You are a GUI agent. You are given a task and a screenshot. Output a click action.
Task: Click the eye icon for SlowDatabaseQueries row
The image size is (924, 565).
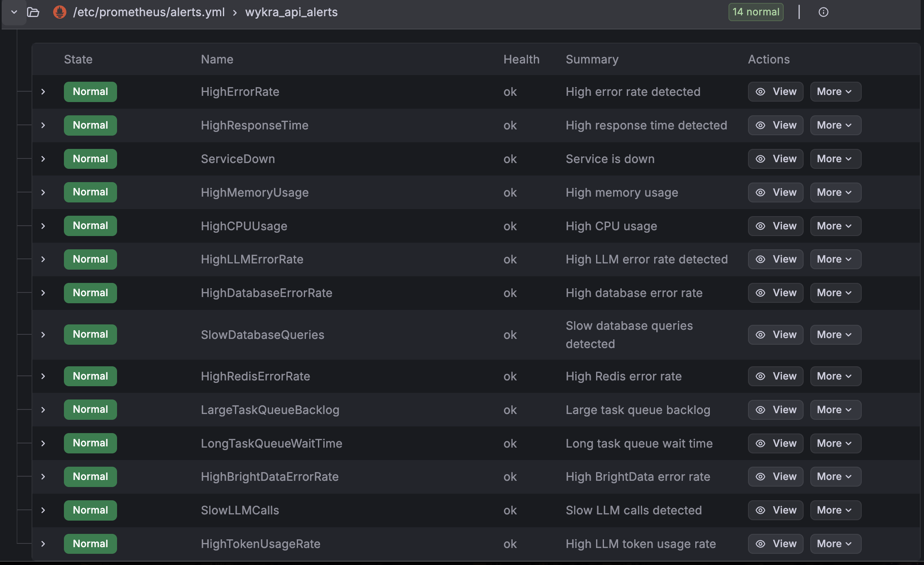click(x=760, y=335)
